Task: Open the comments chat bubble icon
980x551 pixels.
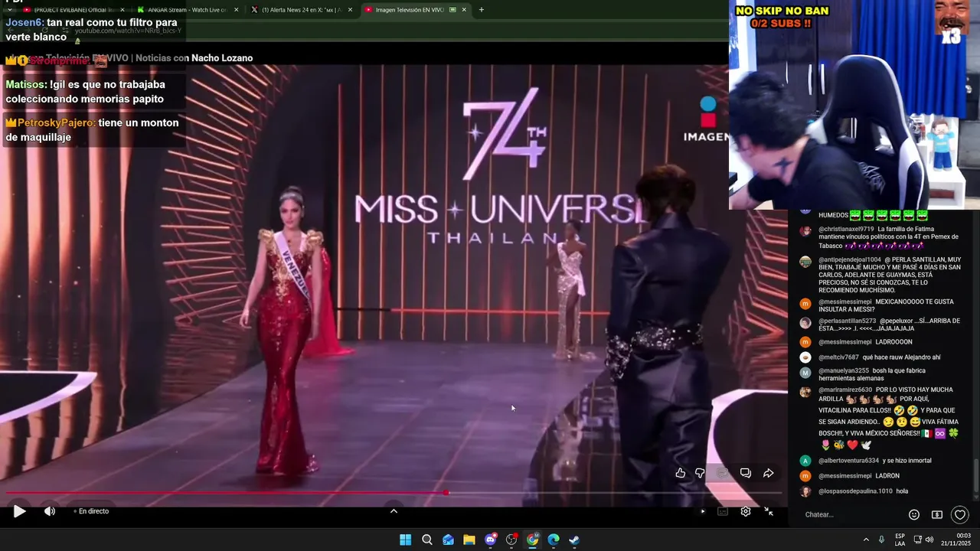Action: click(745, 473)
